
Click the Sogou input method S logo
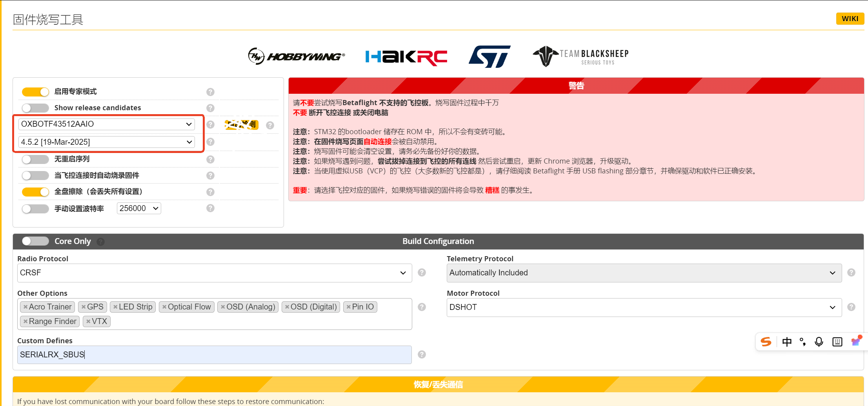click(766, 342)
